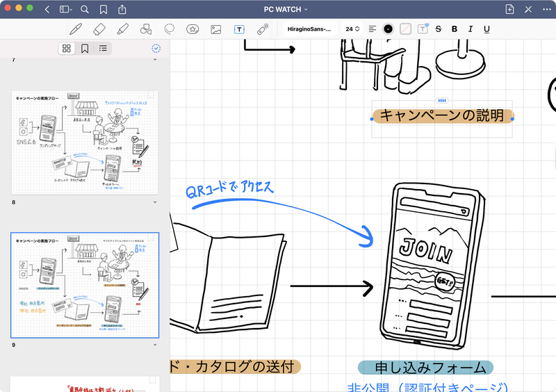Open the black text color swatch
The image size is (556, 392).
pyautogui.click(x=389, y=29)
